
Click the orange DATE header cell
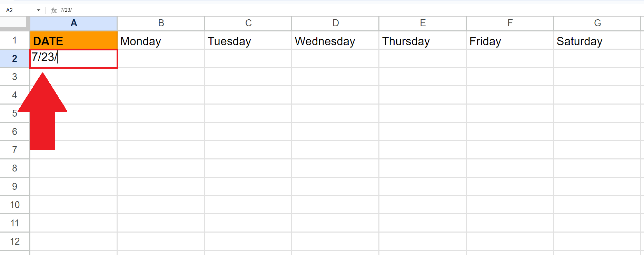tap(73, 40)
